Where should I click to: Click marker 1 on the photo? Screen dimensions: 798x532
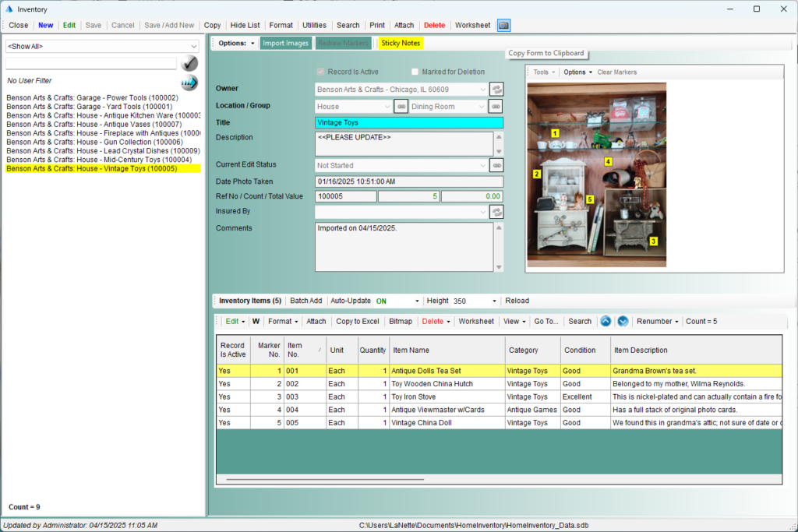pyautogui.click(x=555, y=133)
